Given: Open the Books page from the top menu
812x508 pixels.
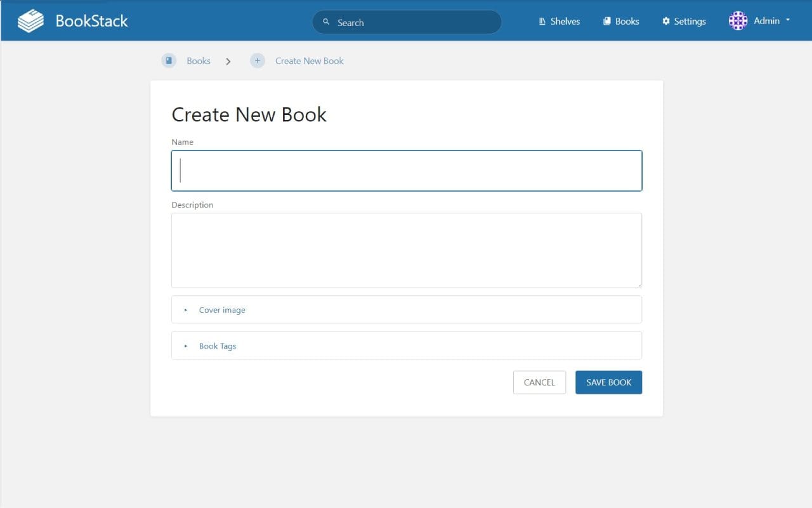Looking at the screenshot, I should pos(625,21).
